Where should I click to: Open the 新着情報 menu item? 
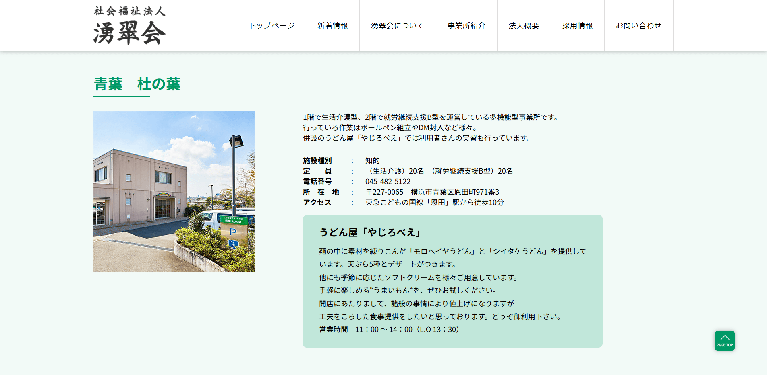[333, 26]
